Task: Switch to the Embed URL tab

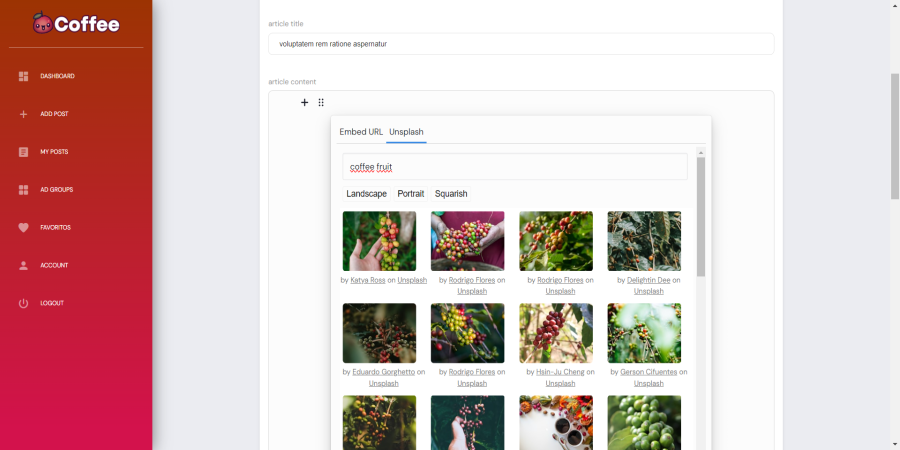Action: [361, 132]
